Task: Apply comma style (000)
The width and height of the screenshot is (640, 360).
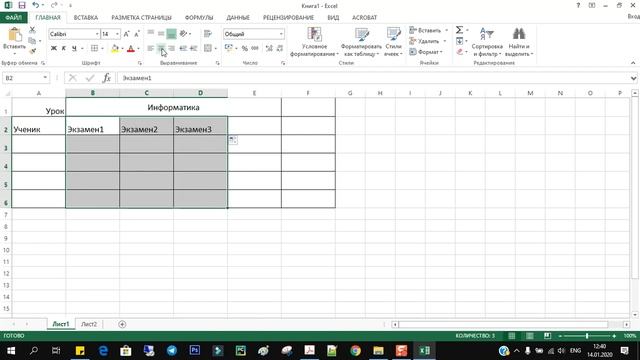Action: [x=255, y=48]
